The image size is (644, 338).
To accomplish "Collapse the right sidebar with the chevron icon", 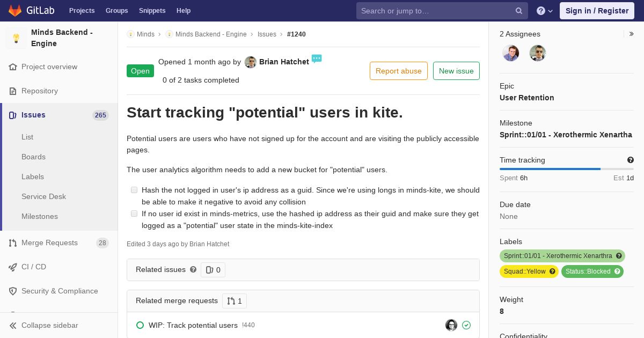I will [631, 34].
